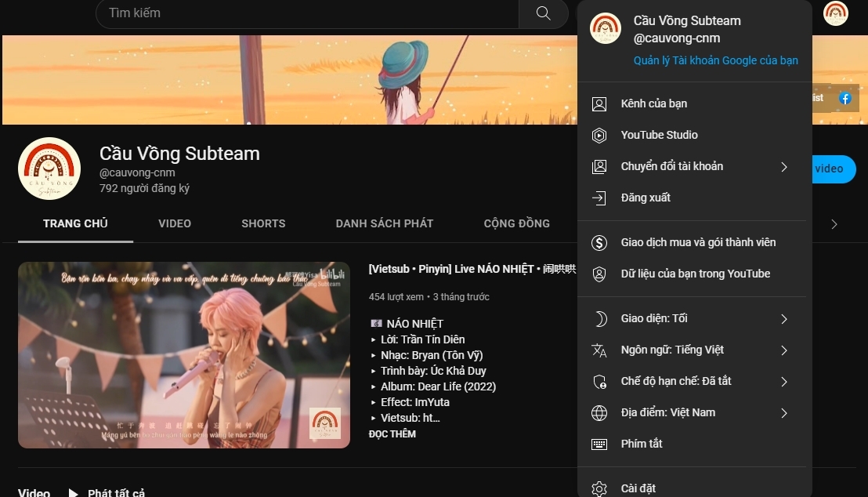Switch to the CỘNG ĐỒNG tab
This screenshot has width=868, height=497.
pos(516,224)
